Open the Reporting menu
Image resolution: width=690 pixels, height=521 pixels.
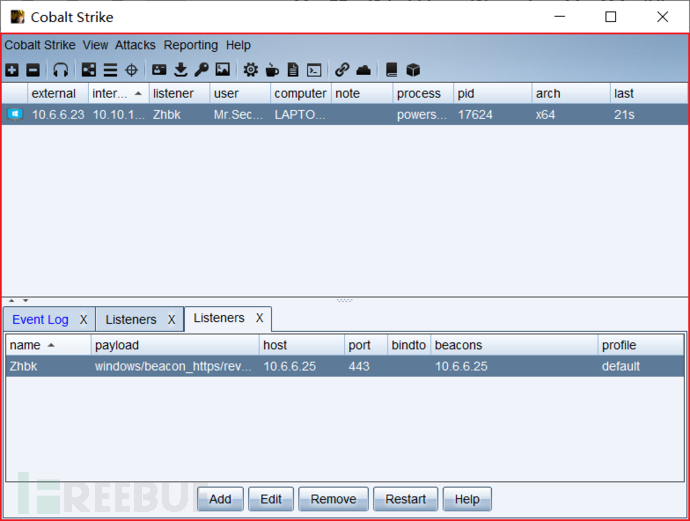tap(191, 45)
